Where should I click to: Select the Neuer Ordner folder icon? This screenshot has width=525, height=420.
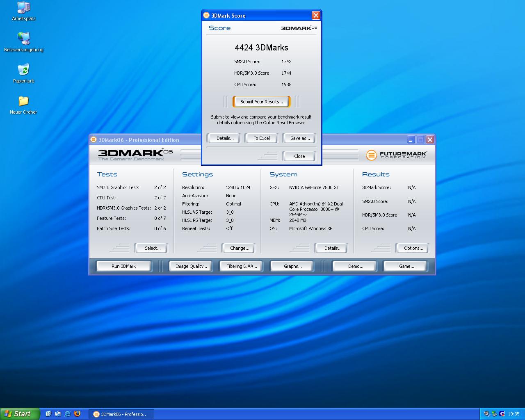[24, 105]
